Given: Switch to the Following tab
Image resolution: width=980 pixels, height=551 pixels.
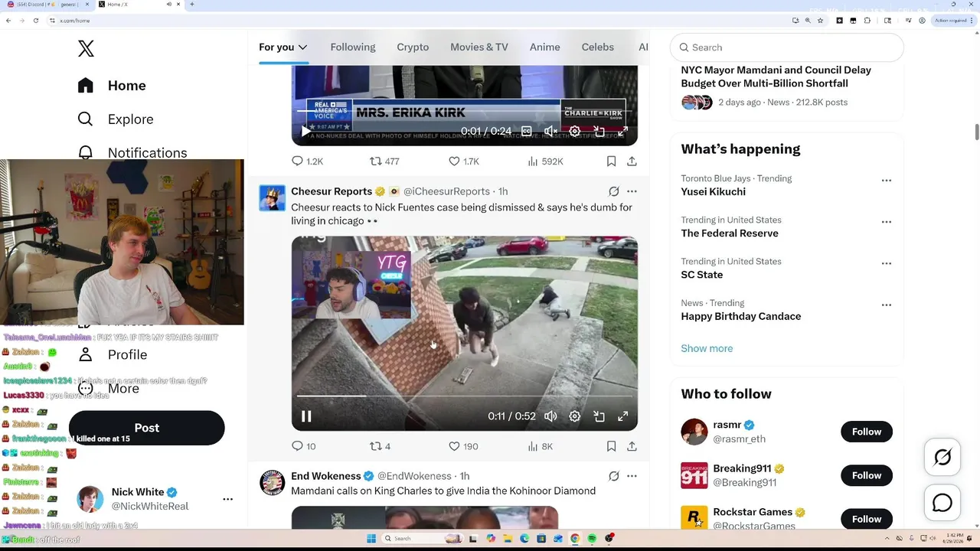Looking at the screenshot, I should pyautogui.click(x=353, y=47).
